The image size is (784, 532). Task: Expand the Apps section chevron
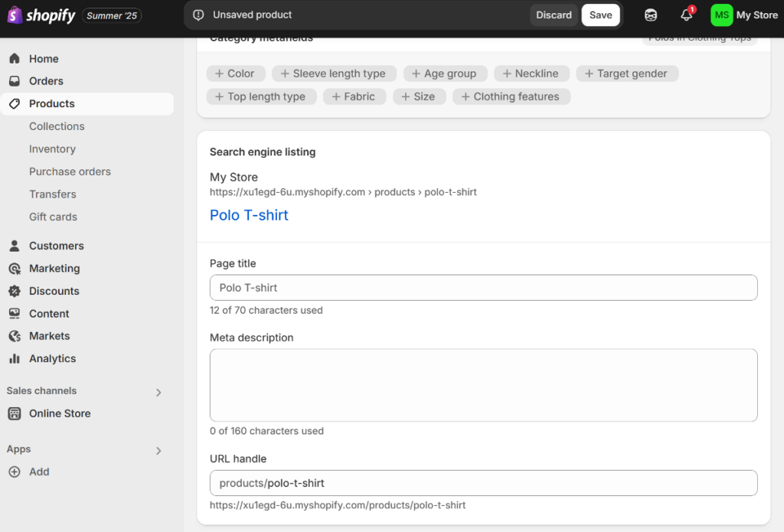pos(158,450)
